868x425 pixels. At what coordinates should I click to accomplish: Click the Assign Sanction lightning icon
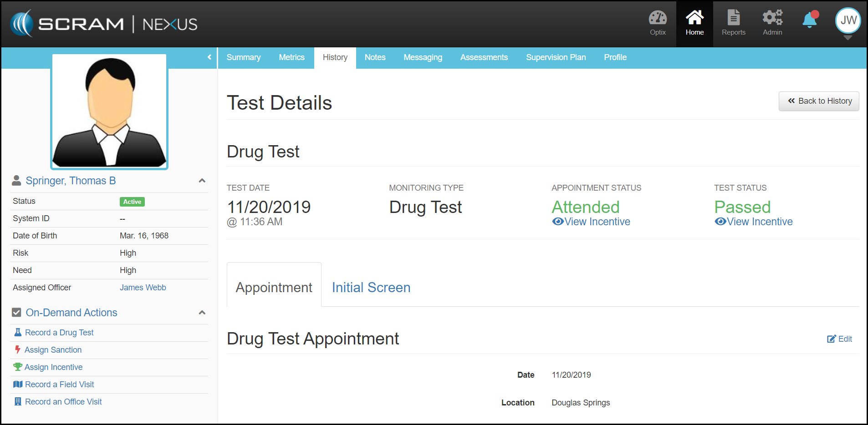tap(18, 349)
